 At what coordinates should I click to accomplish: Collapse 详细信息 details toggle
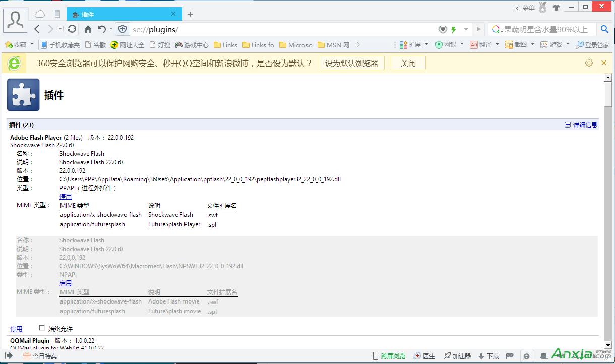point(581,125)
